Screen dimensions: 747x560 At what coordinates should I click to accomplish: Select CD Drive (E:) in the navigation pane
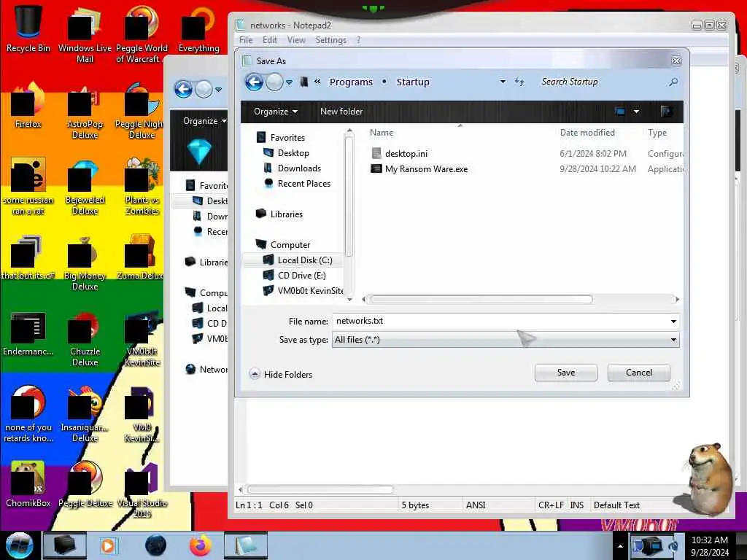[x=301, y=275]
